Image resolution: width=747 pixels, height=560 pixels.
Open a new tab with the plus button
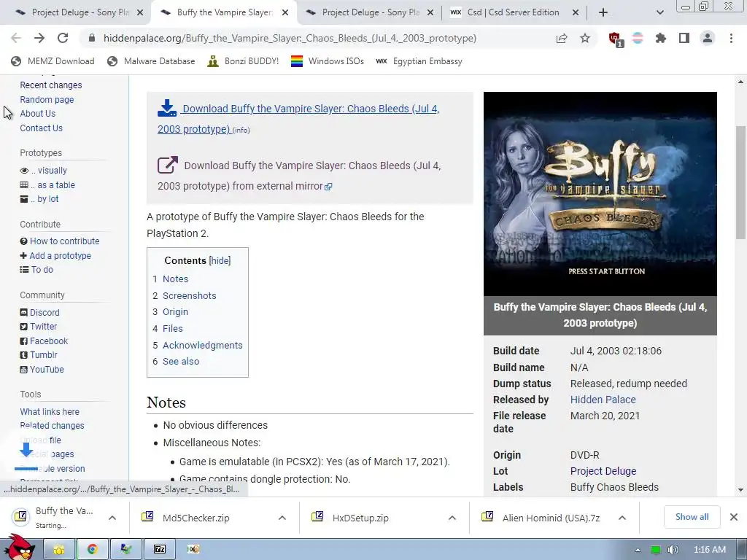coord(603,12)
